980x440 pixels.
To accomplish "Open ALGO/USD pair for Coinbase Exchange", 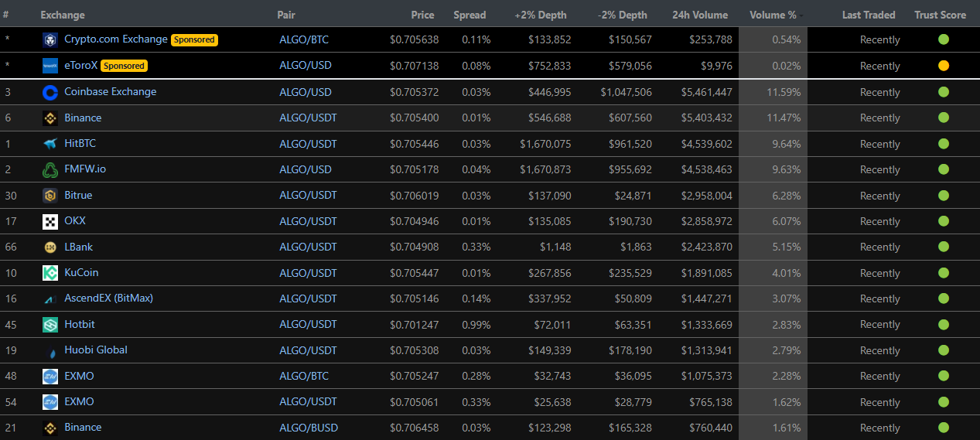I will click(x=306, y=92).
